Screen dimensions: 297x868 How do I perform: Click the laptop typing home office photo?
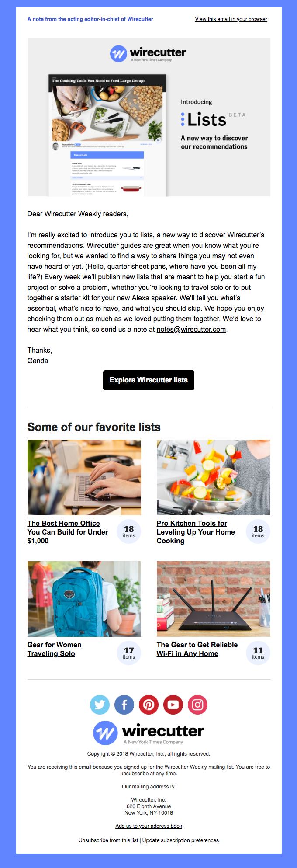(x=84, y=477)
